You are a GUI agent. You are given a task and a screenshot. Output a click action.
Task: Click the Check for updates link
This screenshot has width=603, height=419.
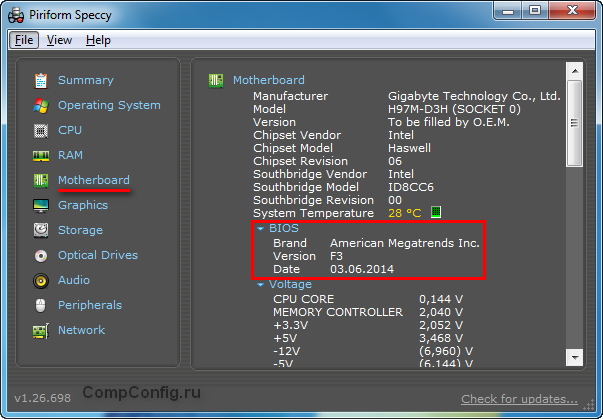tap(519, 399)
